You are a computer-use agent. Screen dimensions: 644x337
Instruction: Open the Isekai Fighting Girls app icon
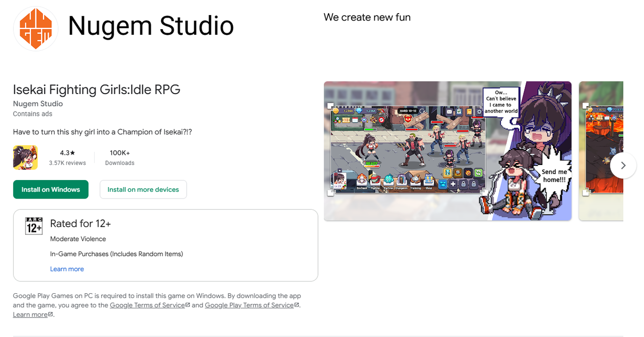click(26, 157)
